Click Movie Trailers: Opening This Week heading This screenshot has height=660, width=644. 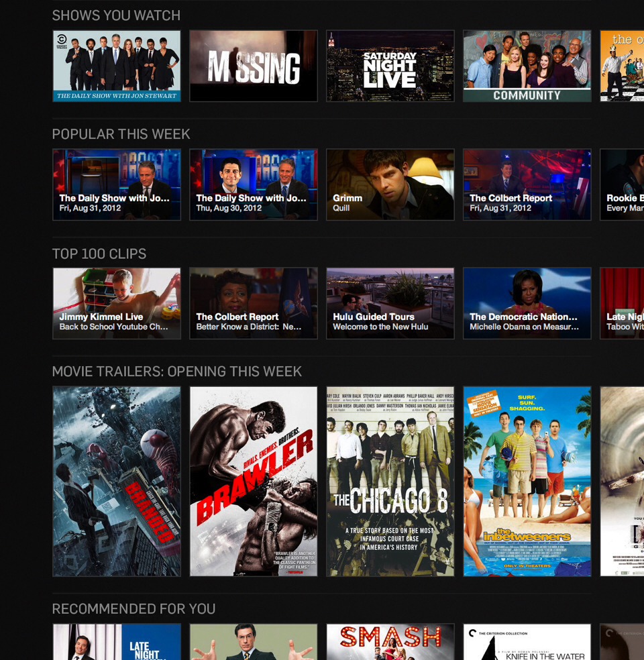[177, 372]
